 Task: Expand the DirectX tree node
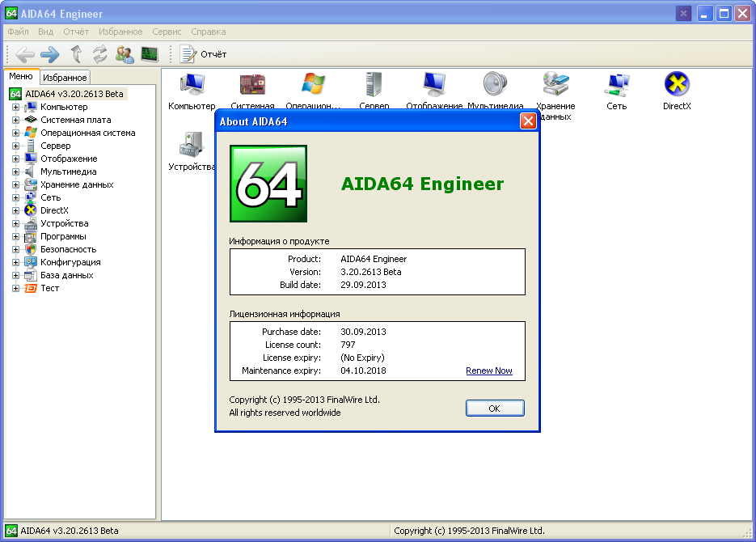(x=16, y=210)
